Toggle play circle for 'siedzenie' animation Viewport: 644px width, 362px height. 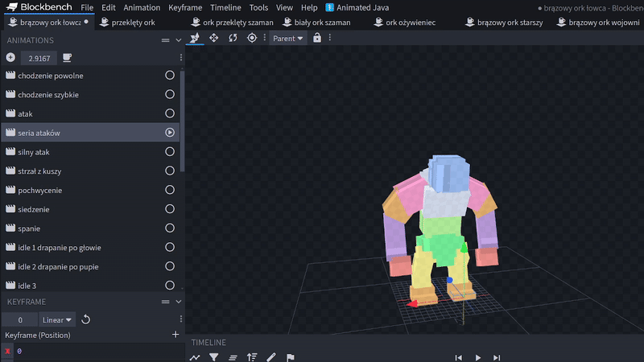tap(170, 209)
